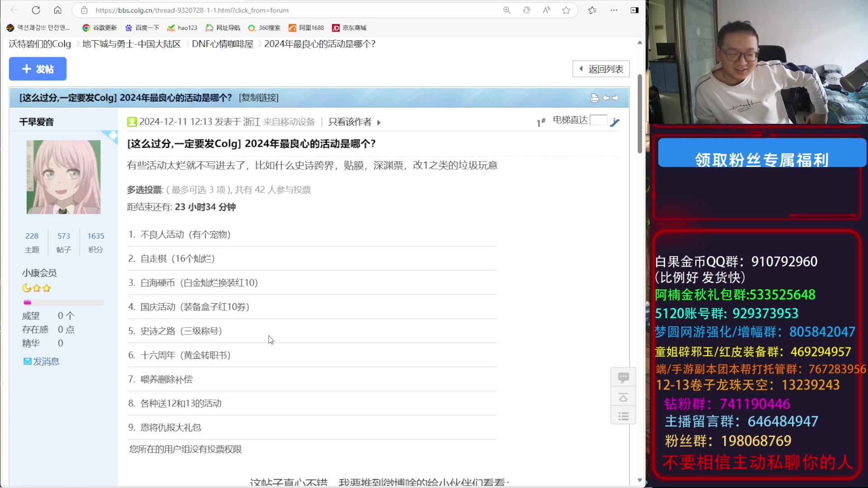Click the back to top floating icon
The width and height of the screenshot is (868, 488).
(623, 397)
